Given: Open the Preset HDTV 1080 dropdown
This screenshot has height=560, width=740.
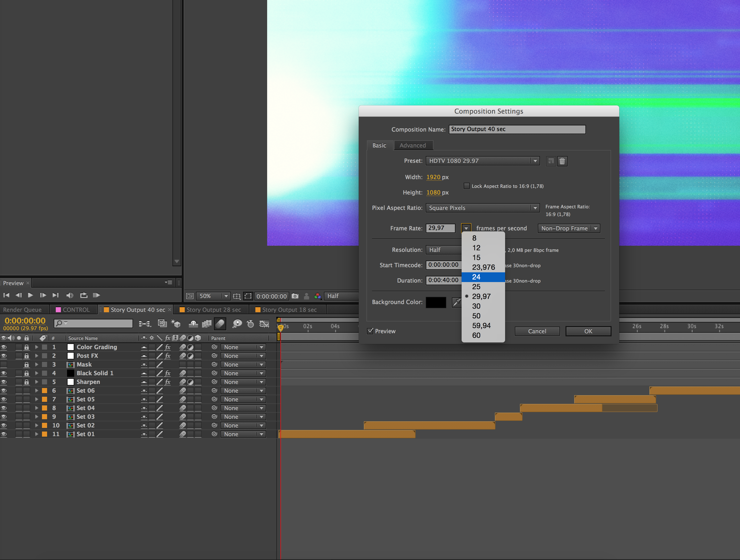Looking at the screenshot, I should (x=482, y=161).
